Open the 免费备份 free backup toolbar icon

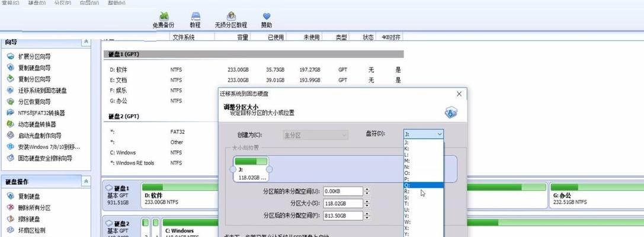coord(164,20)
